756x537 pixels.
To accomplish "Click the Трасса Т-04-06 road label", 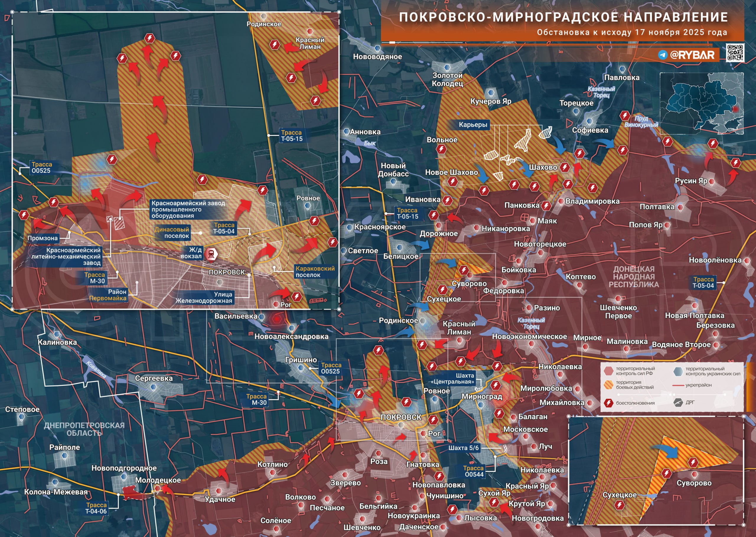I will 96,508.
